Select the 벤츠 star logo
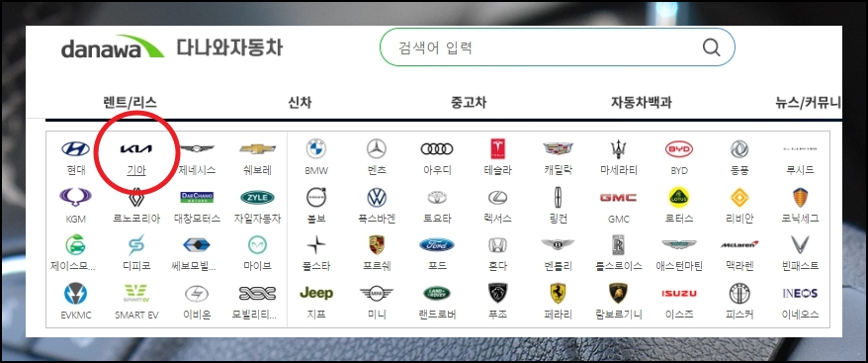 point(377,148)
